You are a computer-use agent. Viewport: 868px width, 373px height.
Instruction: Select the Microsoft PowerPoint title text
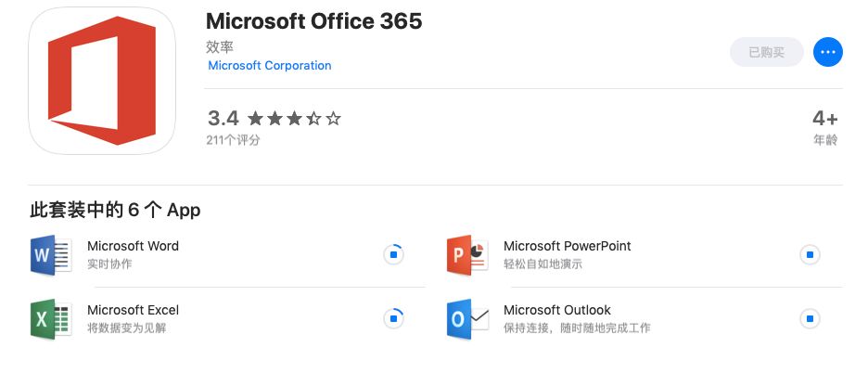click(568, 246)
